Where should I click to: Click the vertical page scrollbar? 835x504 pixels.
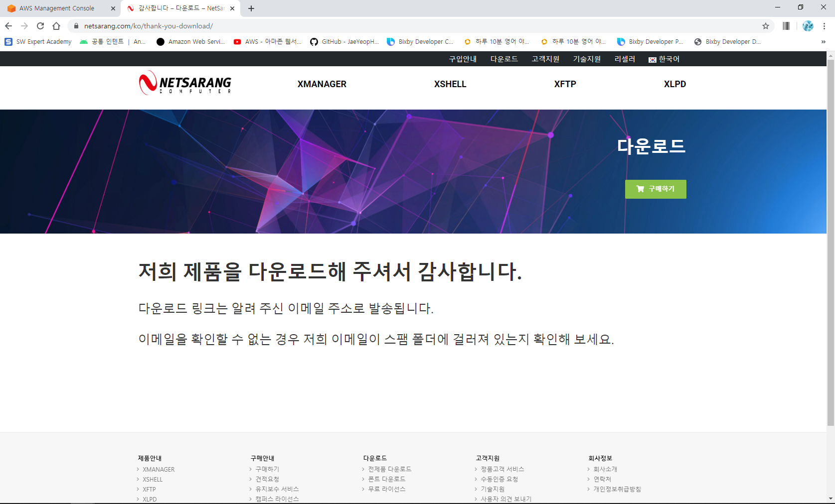(831, 243)
